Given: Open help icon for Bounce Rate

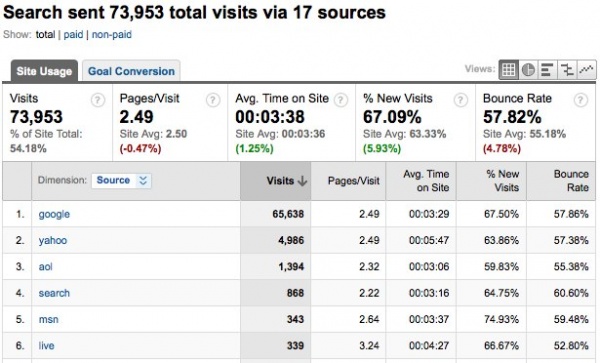Looking at the screenshot, I should 581,100.
